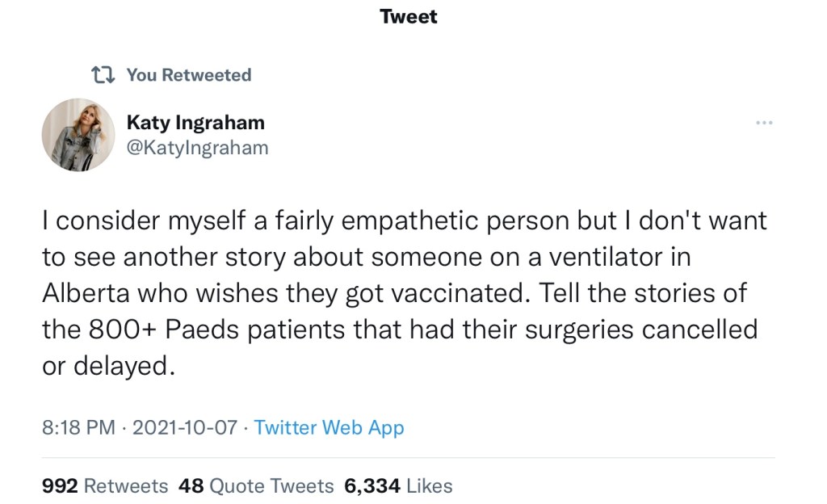827x504 pixels.
Task: View the 992 Retweets list
Action: pos(105,485)
